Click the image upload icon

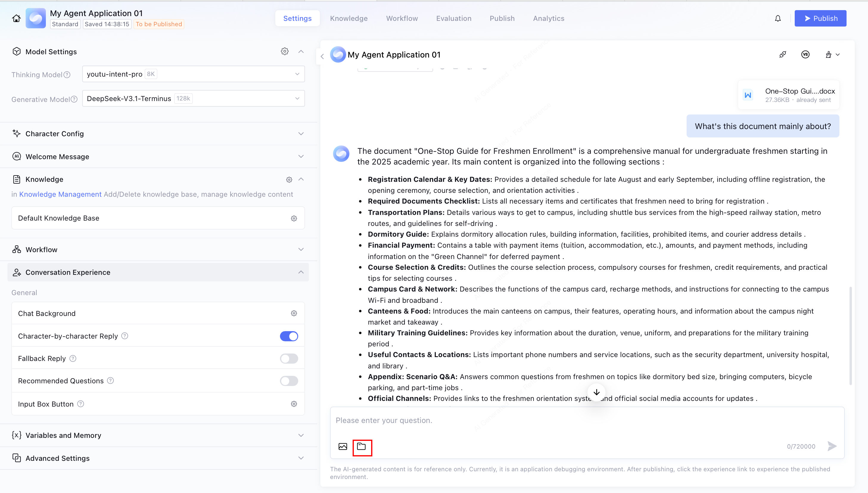pos(343,446)
